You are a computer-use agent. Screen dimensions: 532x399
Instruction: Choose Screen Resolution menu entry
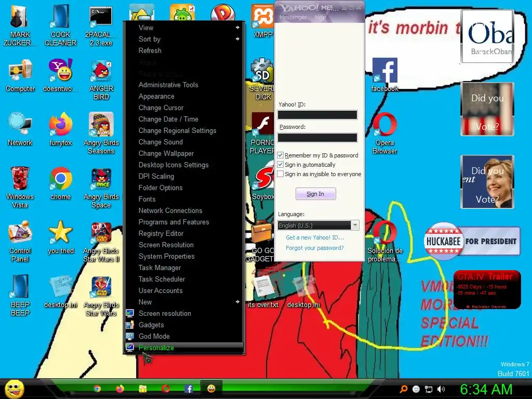[x=184, y=245]
